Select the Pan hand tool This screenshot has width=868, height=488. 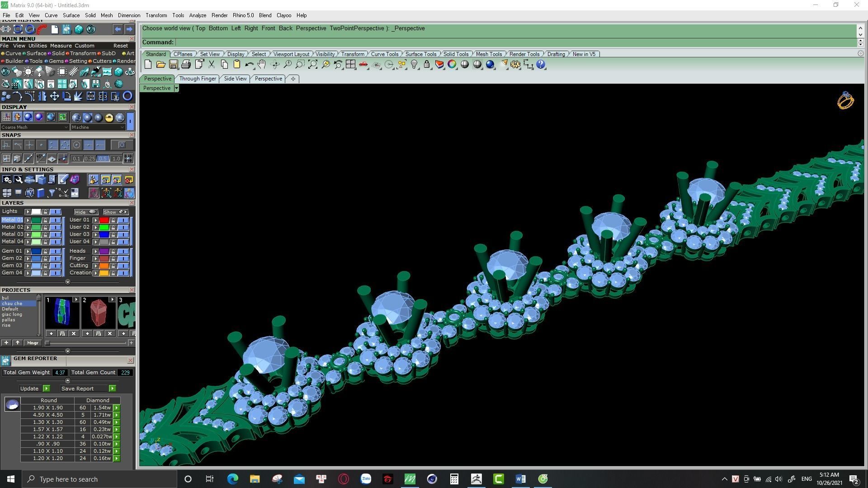(261, 65)
